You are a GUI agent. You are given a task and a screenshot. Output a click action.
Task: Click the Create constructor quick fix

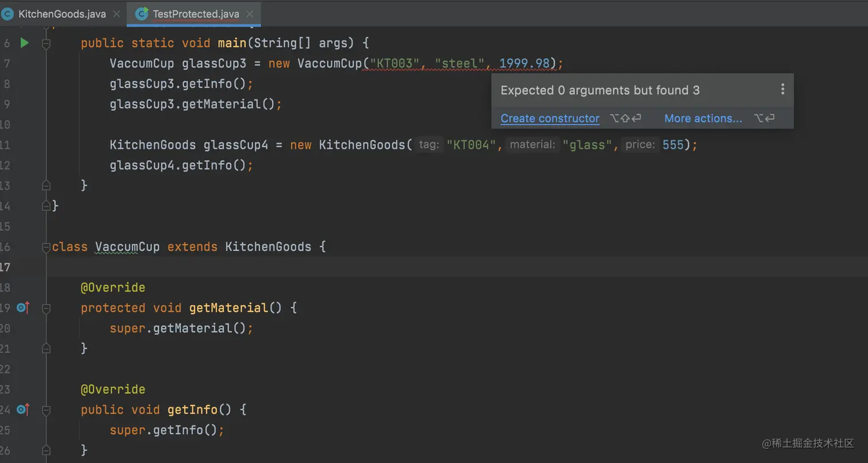550,118
